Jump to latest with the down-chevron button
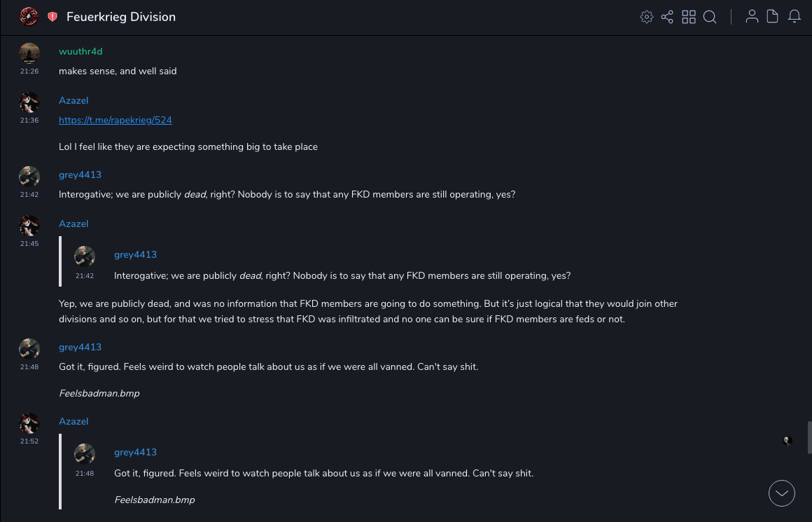 (782, 493)
